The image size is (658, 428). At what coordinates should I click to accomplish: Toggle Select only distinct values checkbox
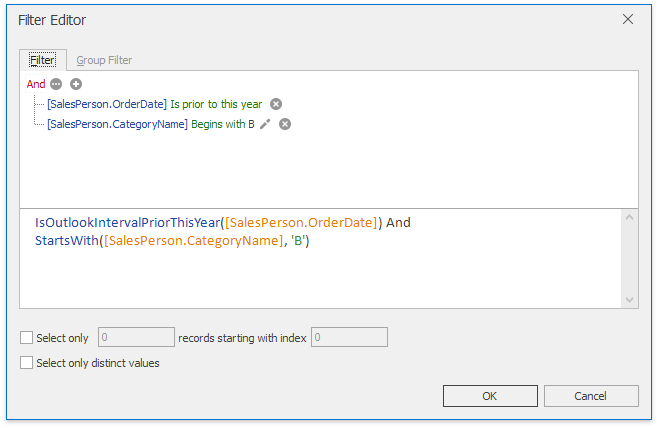(27, 363)
